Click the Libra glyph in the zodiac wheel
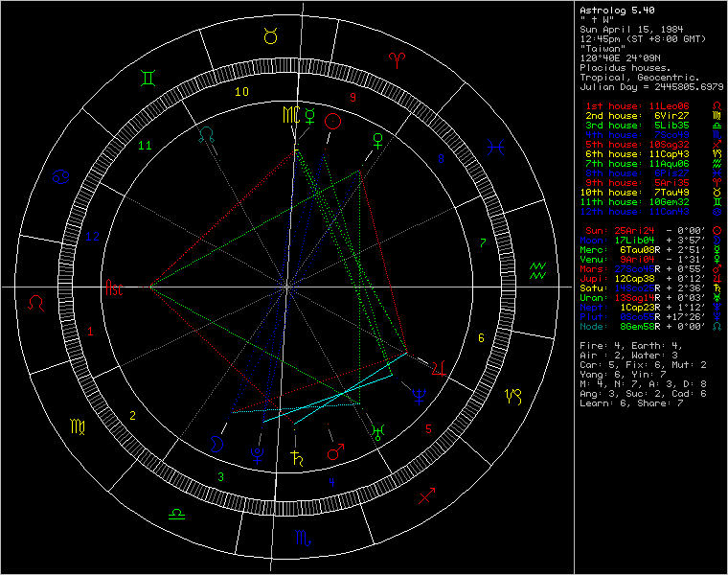This screenshot has height=575, width=728. (x=176, y=514)
